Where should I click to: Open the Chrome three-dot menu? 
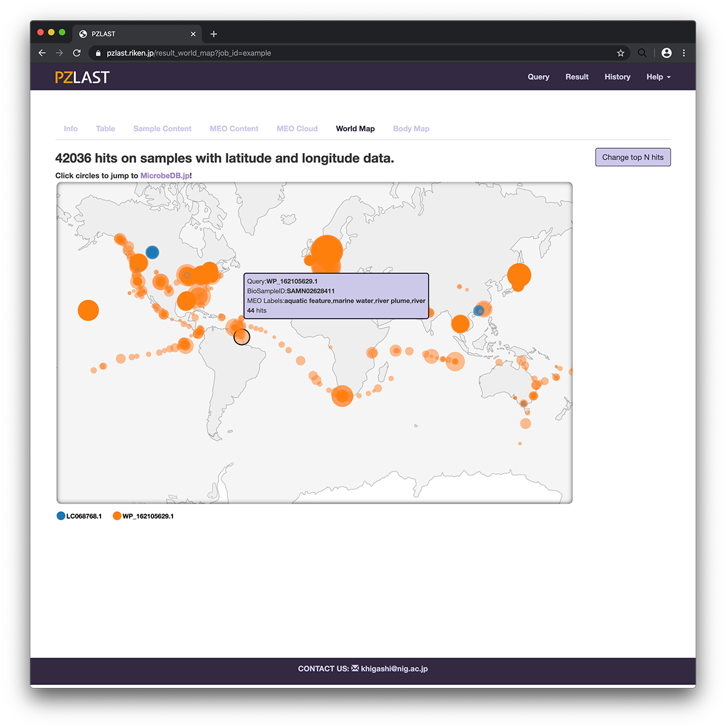tap(684, 53)
